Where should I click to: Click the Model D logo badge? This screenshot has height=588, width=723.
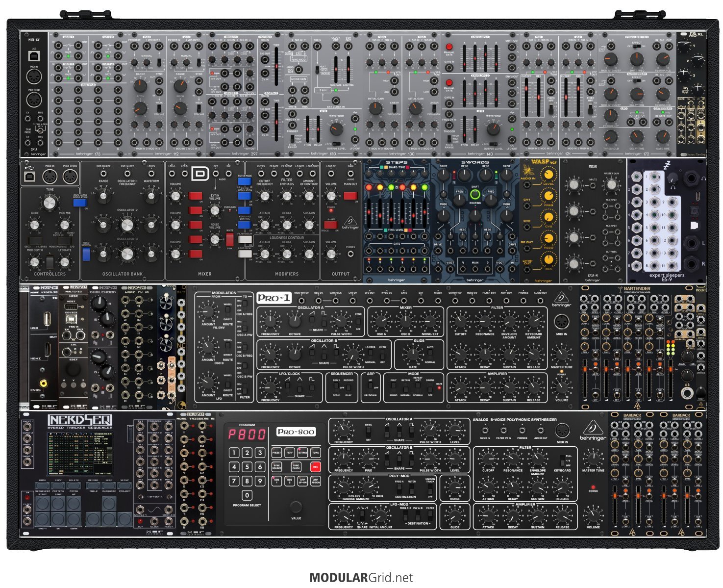pos(199,174)
